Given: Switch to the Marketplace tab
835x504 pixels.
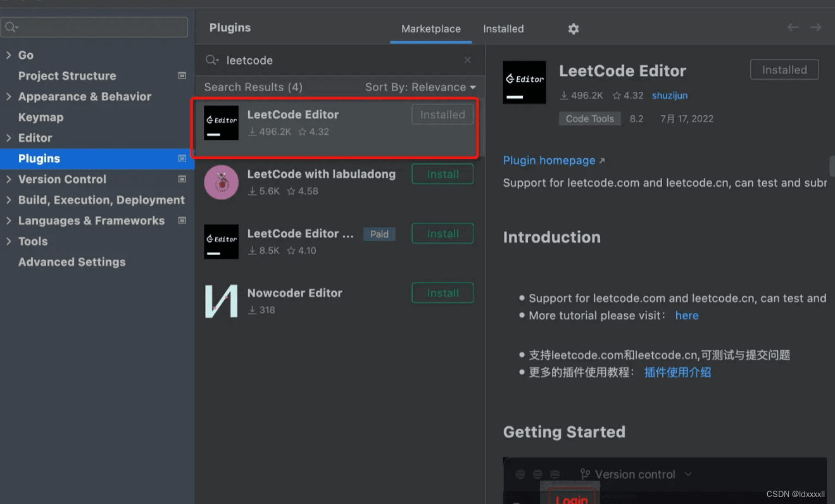Looking at the screenshot, I should pos(431,29).
